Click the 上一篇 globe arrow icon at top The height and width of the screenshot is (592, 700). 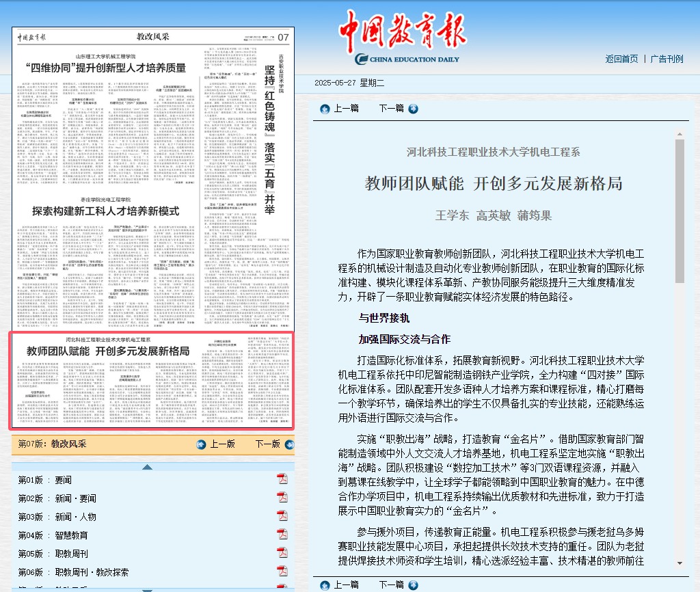[x=324, y=108]
